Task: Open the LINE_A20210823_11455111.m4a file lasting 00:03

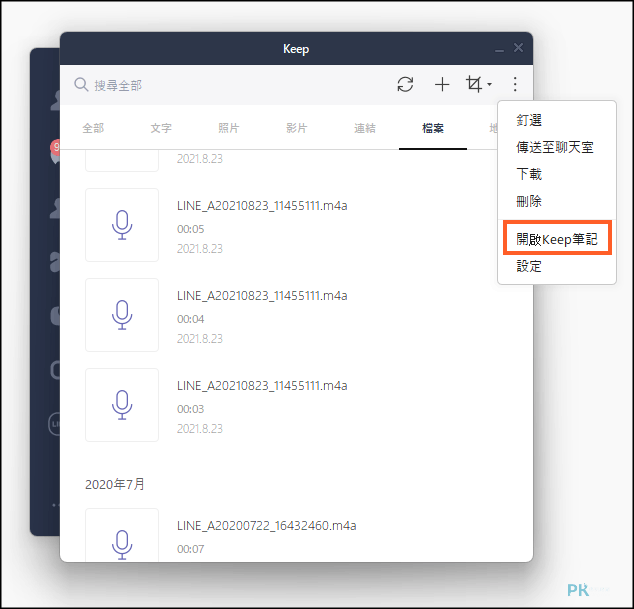Action: tap(262, 386)
